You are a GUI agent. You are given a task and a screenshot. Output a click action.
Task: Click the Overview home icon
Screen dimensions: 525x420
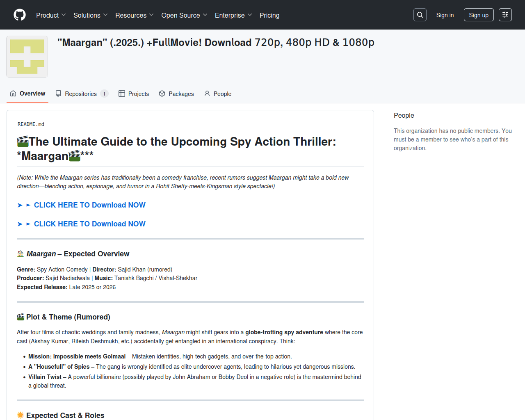[13, 94]
